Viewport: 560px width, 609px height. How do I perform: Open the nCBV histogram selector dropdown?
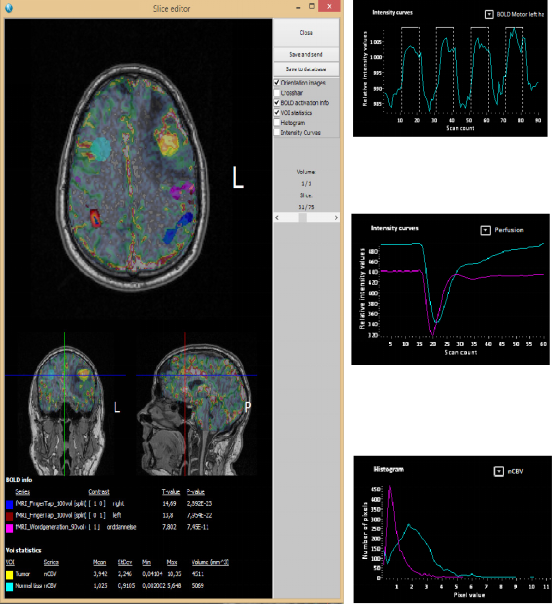click(499, 471)
